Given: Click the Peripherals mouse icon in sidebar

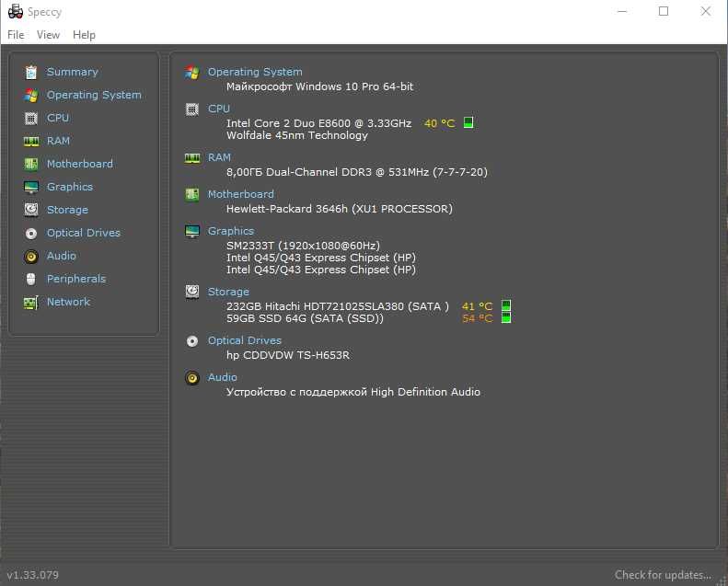Looking at the screenshot, I should (x=31, y=279).
